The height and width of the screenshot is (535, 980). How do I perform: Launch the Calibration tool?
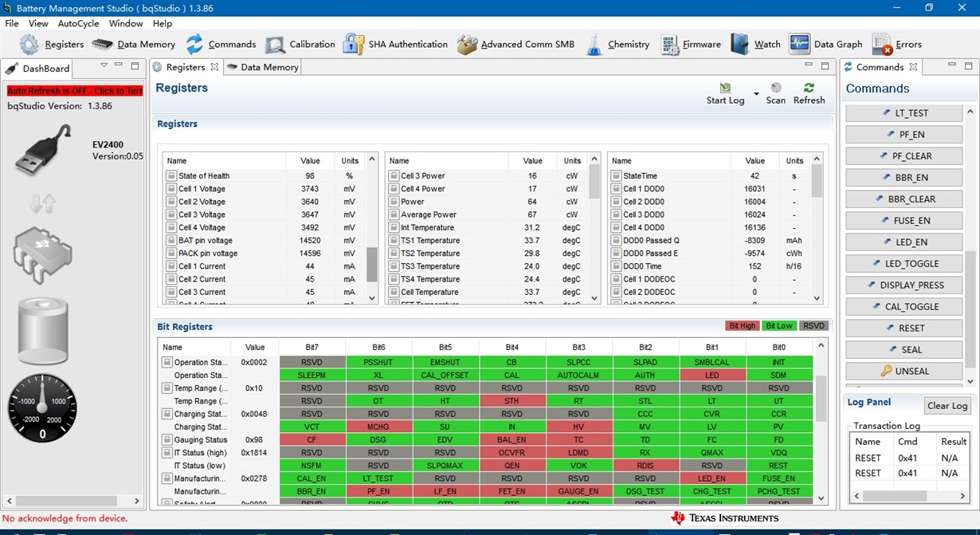pyautogui.click(x=300, y=45)
